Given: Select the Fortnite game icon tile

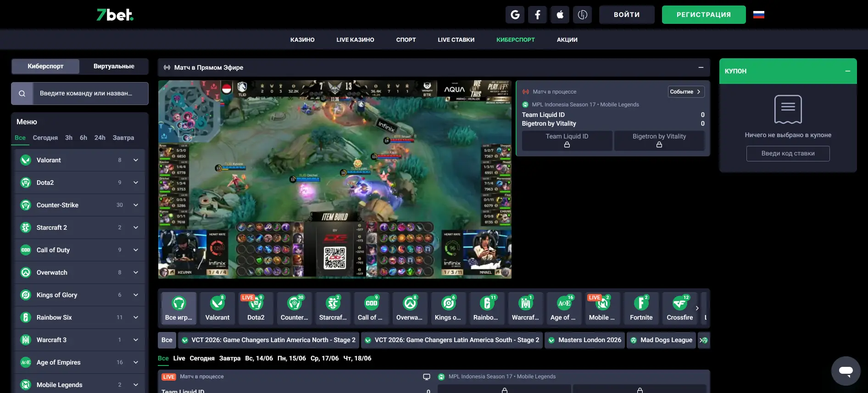Looking at the screenshot, I should click(641, 308).
